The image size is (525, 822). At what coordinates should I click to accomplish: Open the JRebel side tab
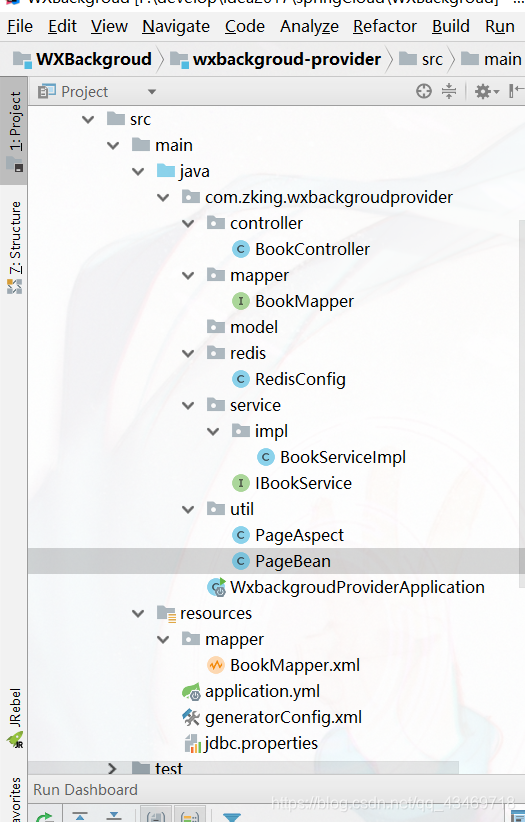click(14, 717)
